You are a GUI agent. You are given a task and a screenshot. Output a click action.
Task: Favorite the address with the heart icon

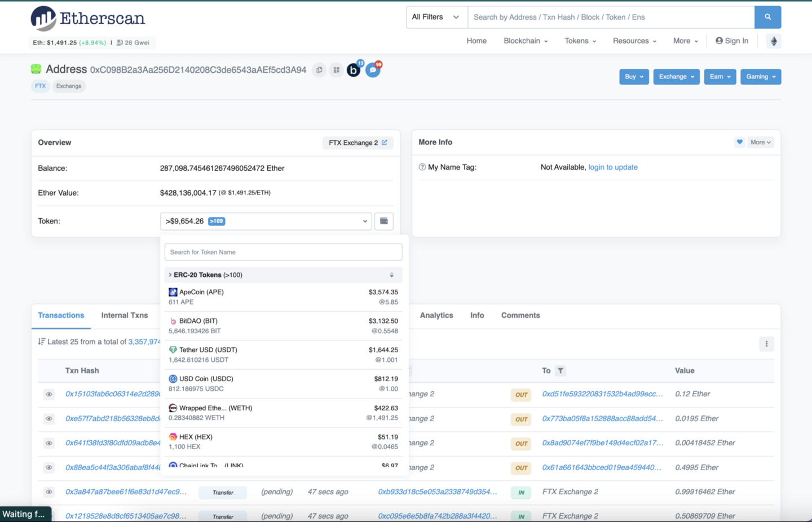click(739, 142)
